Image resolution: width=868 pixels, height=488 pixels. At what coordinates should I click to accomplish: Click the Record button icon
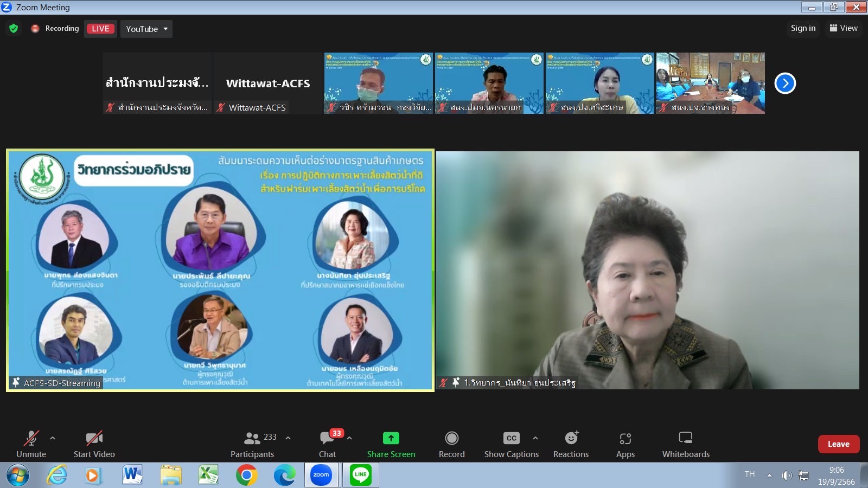(452, 438)
